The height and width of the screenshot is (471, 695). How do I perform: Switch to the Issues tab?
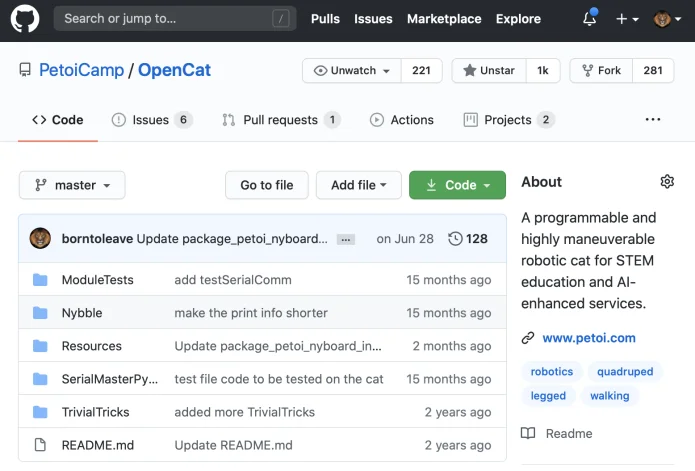[x=152, y=120]
